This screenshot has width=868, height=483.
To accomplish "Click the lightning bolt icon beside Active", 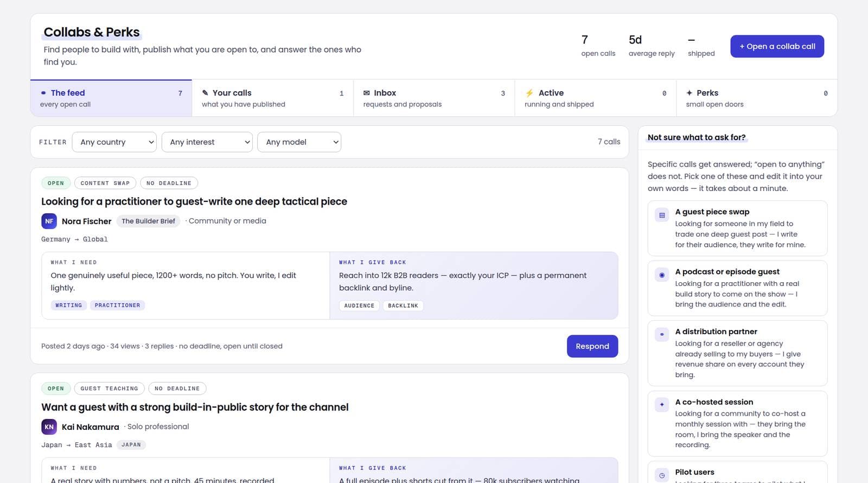I will coord(529,93).
